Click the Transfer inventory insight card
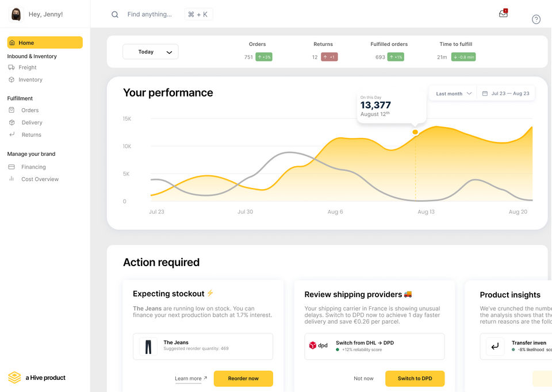 516,346
